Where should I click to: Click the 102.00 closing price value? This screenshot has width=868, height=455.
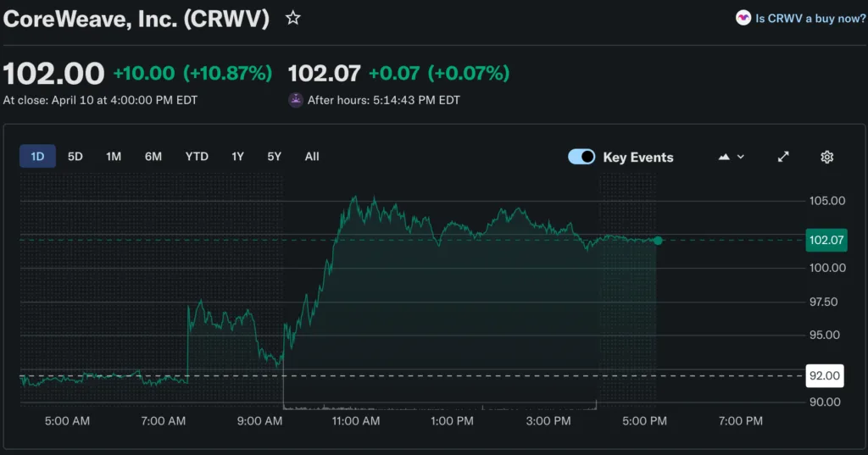click(x=53, y=74)
